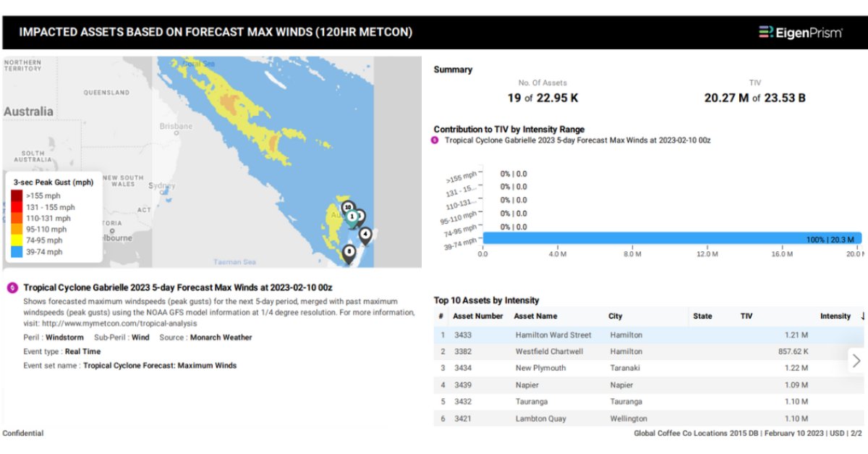Select the Westfield Chartwell asset name
This screenshot has width=868, height=454.
pos(549,352)
